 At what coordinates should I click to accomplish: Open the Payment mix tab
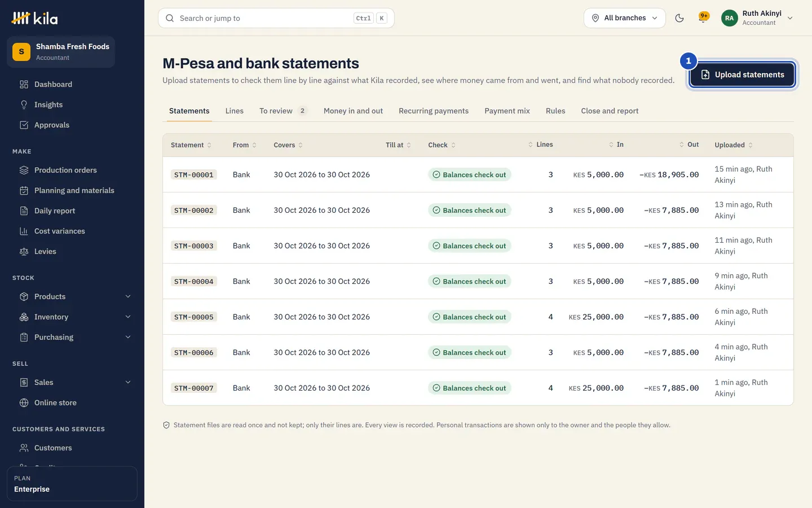pyautogui.click(x=507, y=111)
